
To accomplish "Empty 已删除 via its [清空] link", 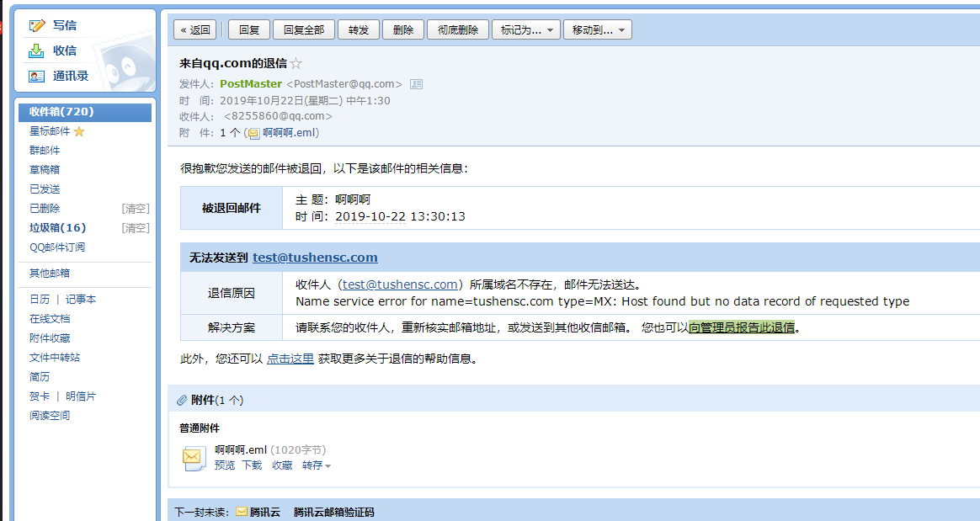I will [x=136, y=209].
